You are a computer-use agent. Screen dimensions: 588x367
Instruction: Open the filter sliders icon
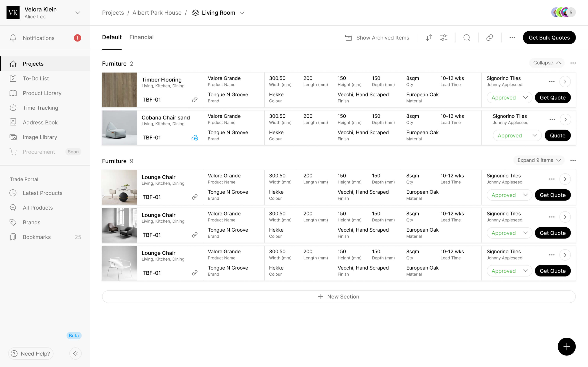tap(443, 38)
